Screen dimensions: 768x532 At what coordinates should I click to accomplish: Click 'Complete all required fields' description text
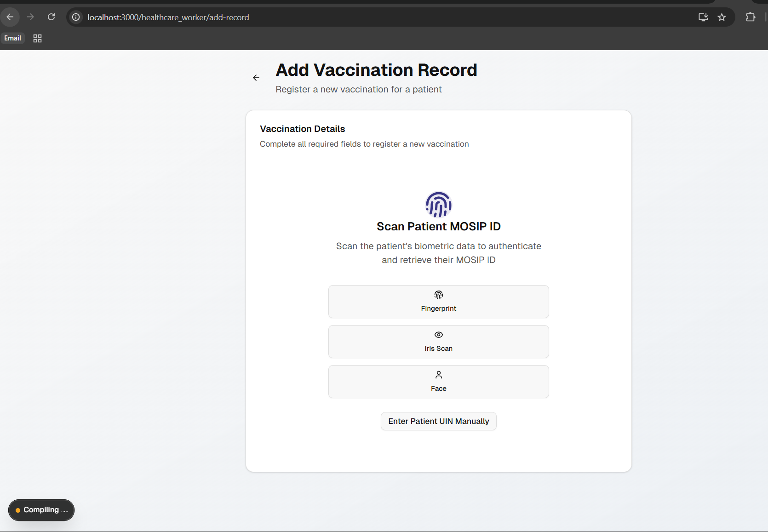coord(364,144)
